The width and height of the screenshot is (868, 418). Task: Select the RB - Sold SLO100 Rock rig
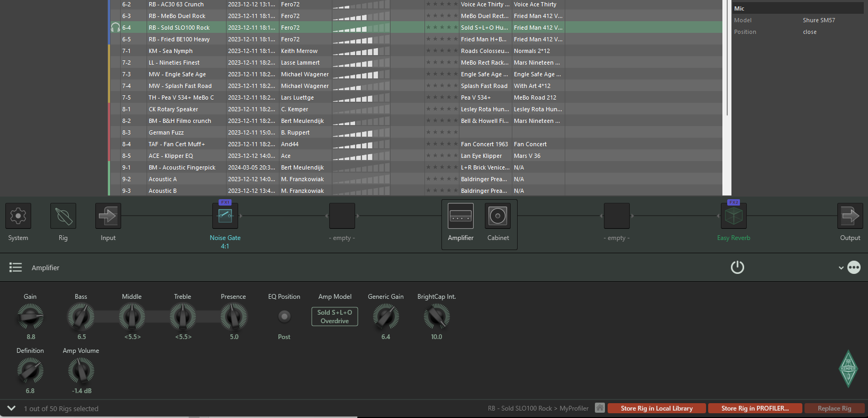[415, 28]
